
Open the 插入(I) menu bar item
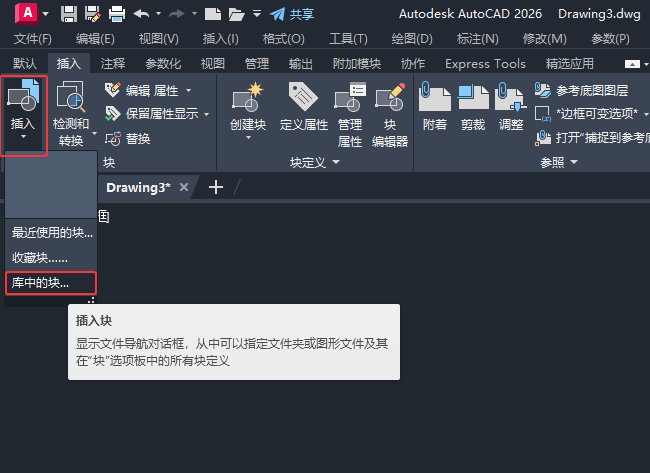pyautogui.click(x=221, y=39)
